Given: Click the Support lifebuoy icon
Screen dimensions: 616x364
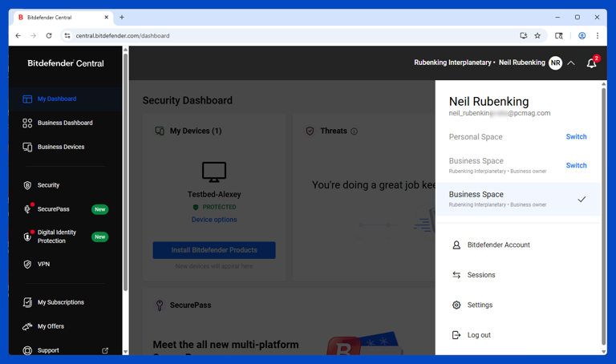Looking at the screenshot, I should (x=27, y=350).
